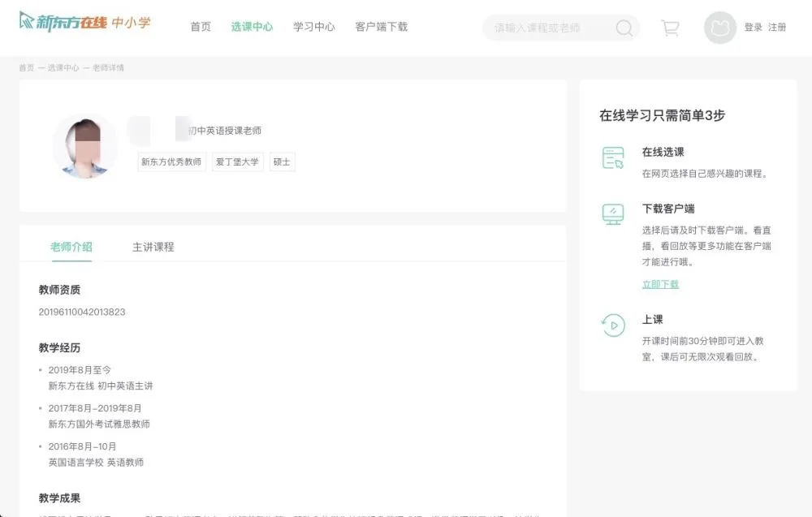
Task: Click the 注册 link
Action: pos(776,27)
